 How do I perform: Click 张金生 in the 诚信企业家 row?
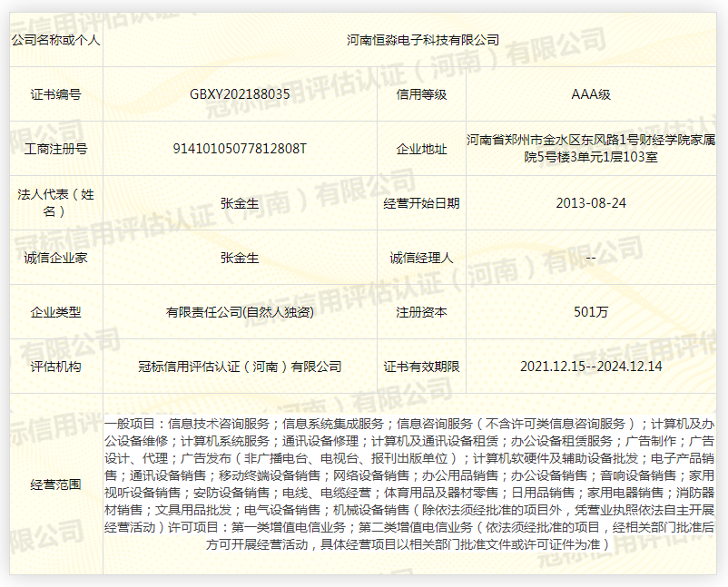tap(240, 258)
